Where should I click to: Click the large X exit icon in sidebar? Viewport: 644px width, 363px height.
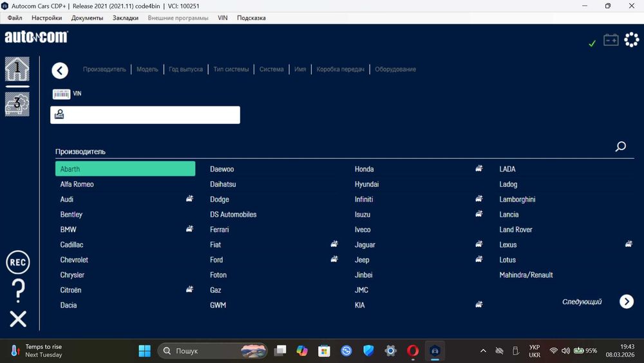coord(18,319)
